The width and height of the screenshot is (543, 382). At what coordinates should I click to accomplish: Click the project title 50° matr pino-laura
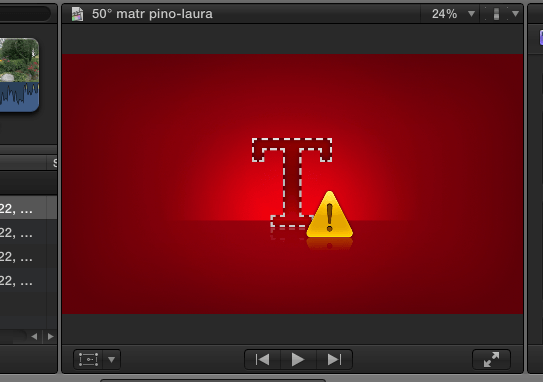pyautogui.click(x=152, y=14)
